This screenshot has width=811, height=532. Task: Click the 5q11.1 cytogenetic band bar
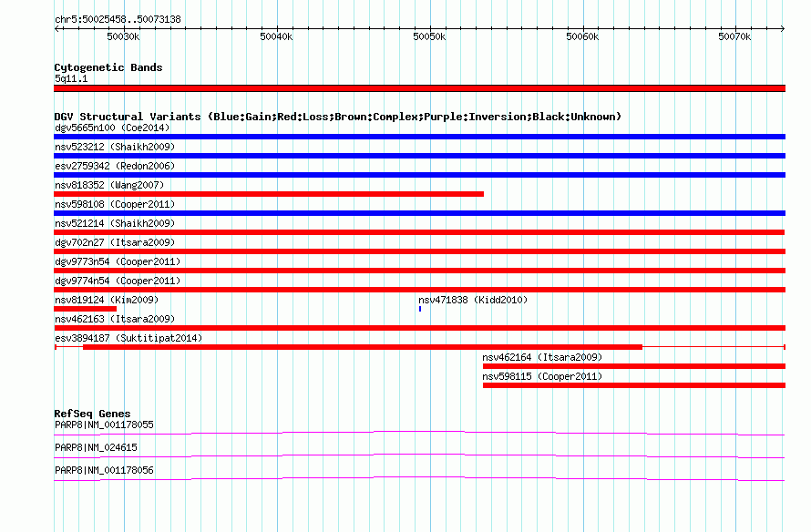tap(419, 88)
